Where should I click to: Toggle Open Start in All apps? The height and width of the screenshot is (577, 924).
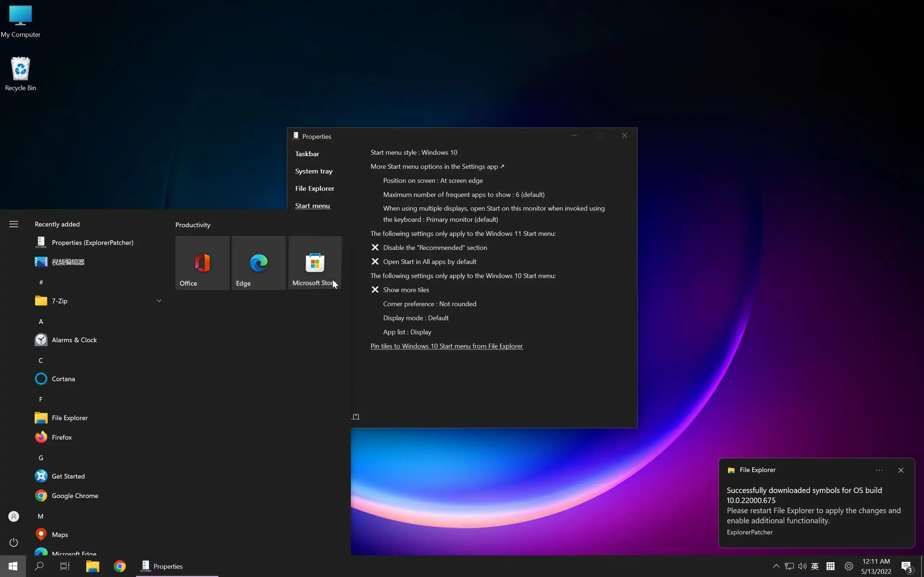(429, 262)
